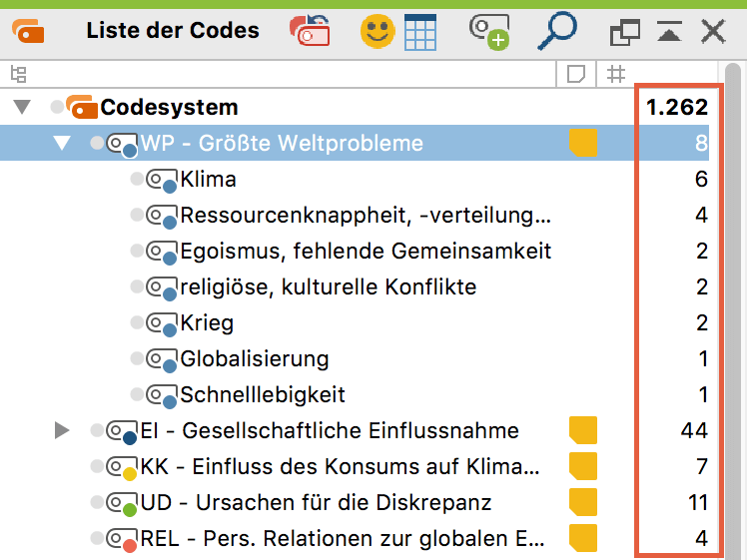Click the code list icon beside the title
Screen dimensions: 747x560
(28, 31)
